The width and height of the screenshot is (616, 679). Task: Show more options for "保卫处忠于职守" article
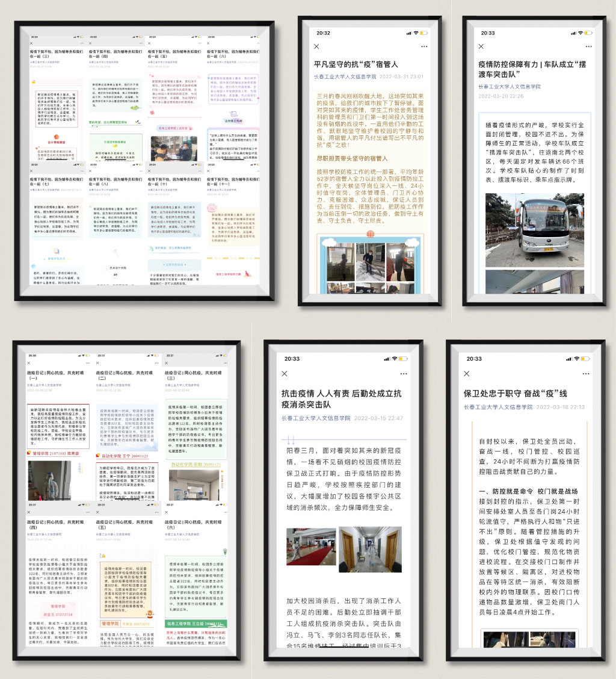[x=579, y=373]
